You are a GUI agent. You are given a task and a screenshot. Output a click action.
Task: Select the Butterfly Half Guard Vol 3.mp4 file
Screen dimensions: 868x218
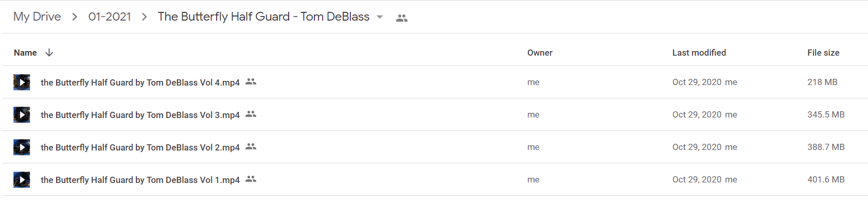[x=435, y=114]
